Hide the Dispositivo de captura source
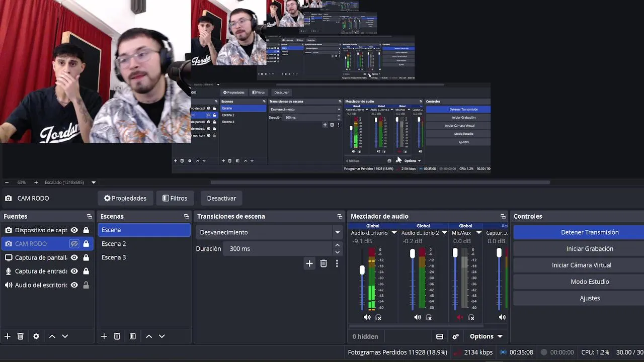Viewport: 644px width, 362px height. 74,230
